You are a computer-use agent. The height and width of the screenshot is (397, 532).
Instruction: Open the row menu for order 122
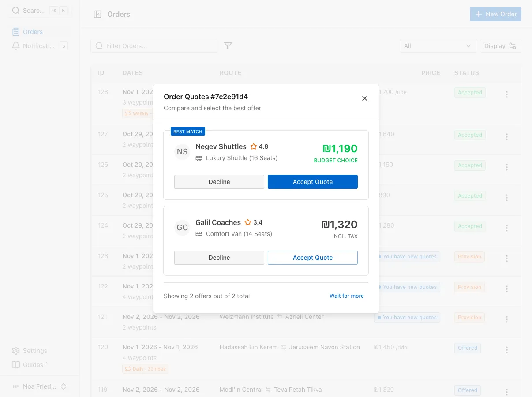(507, 289)
